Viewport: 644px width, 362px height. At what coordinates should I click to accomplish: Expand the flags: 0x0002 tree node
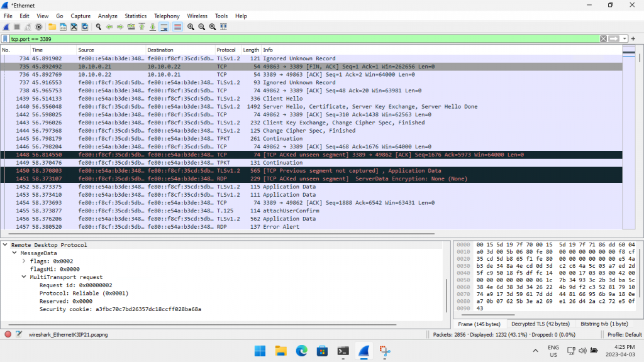[24, 260]
